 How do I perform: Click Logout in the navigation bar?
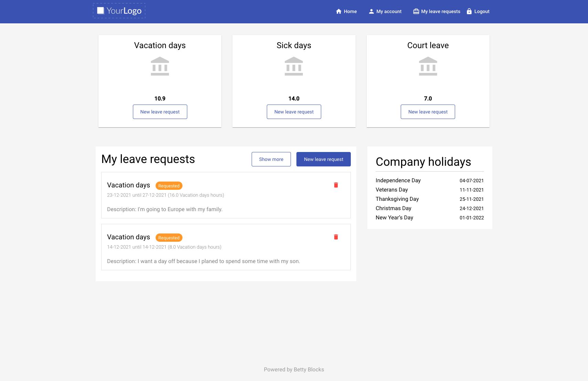[x=482, y=11]
